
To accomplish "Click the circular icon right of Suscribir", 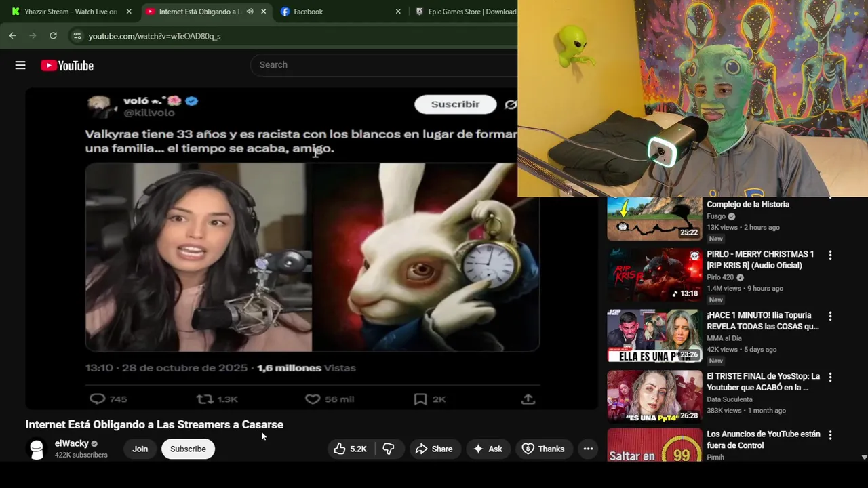I will (511, 104).
